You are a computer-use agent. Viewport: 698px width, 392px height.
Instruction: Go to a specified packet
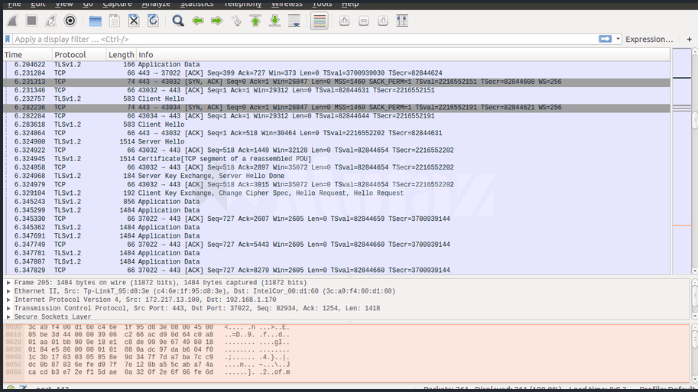tap(236, 21)
